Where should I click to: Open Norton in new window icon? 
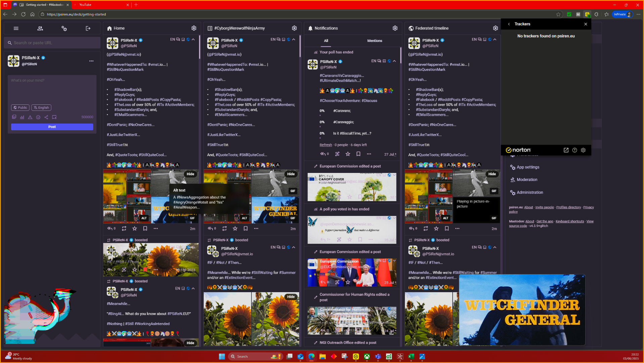coord(566,150)
